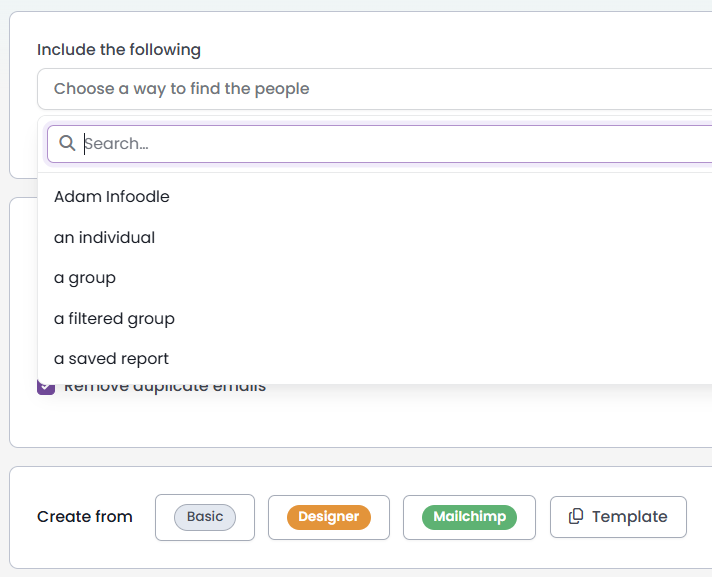The width and height of the screenshot is (712, 577).
Task: Click the copy icon on Template button
Action: 576,517
